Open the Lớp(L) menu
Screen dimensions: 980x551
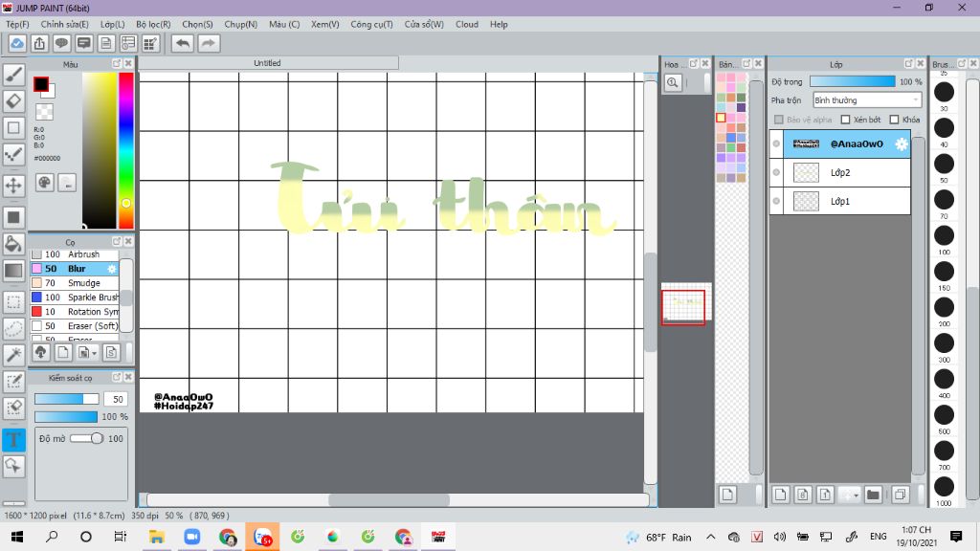click(113, 24)
